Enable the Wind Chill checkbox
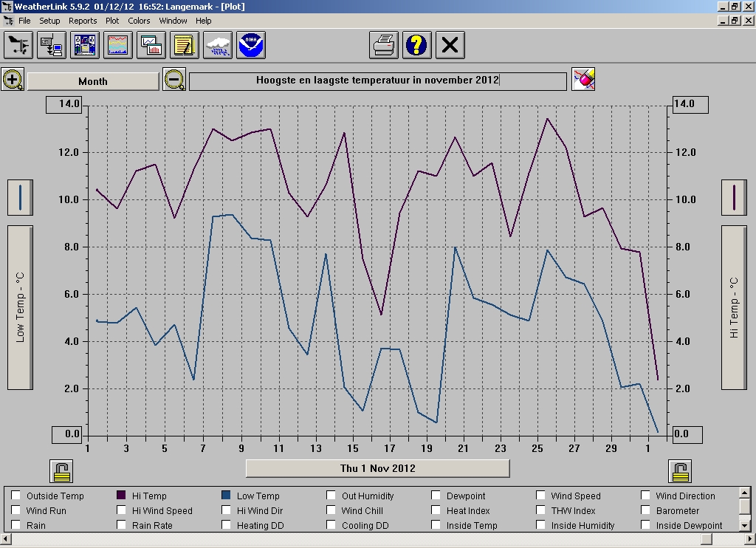This screenshot has width=756, height=548. pyautogui.click(x=331, y=510)
